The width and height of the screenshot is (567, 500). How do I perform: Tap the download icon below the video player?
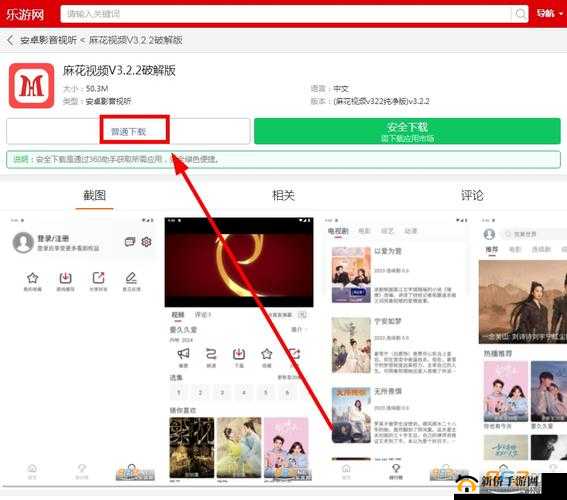pyautogui.click(x=239, y=354)
